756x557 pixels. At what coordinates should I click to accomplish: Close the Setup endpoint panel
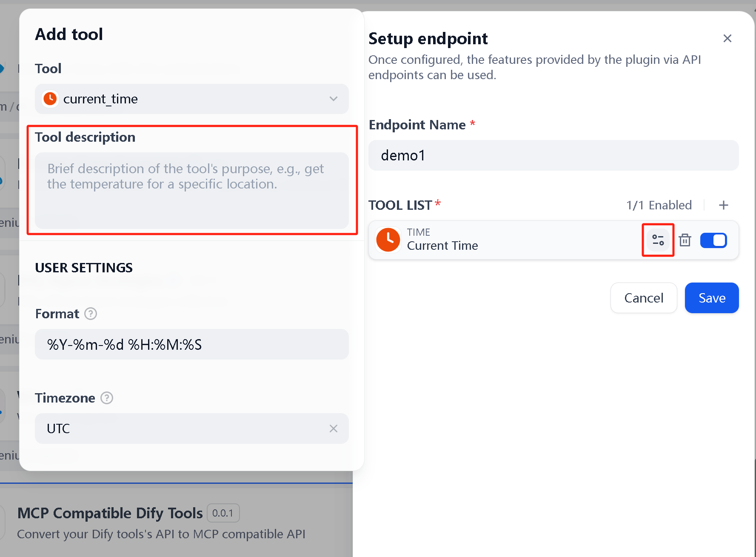727,38
